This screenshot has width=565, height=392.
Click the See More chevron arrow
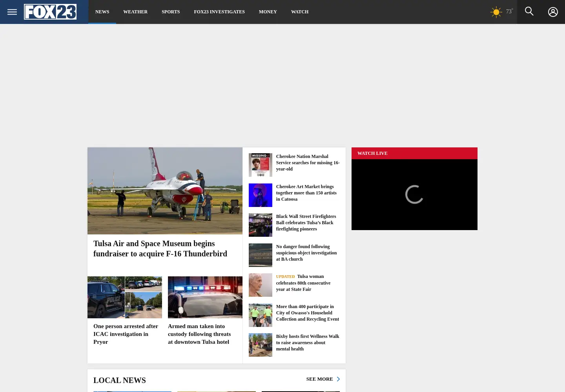tap(338, 379)
